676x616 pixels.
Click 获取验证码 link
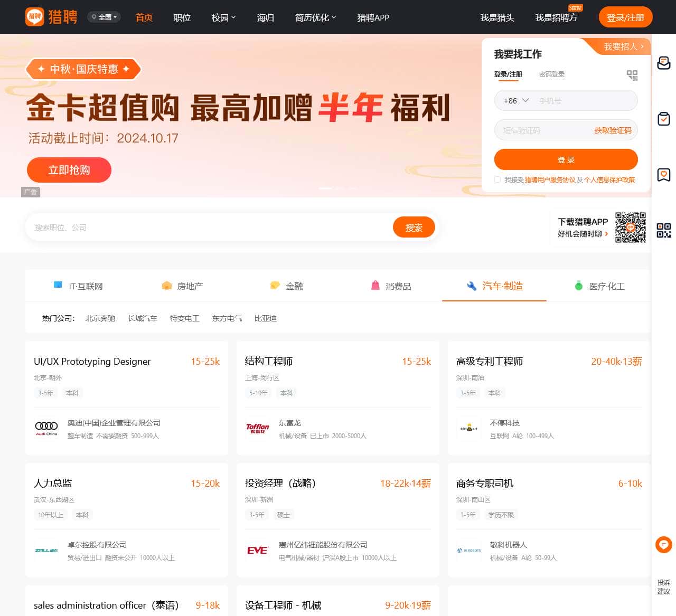point(613,130)
